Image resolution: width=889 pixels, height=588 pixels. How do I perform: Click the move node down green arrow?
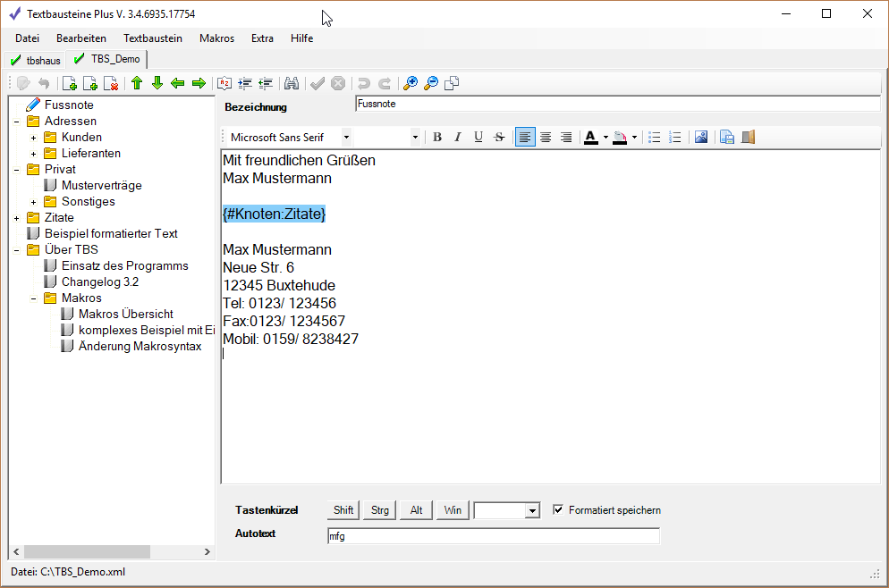point(157,83)
